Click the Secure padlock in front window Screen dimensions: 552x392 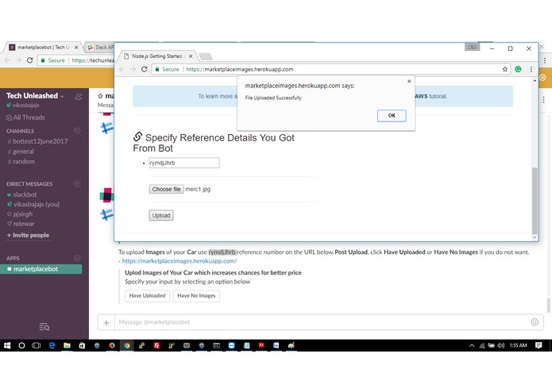(157, 69)
